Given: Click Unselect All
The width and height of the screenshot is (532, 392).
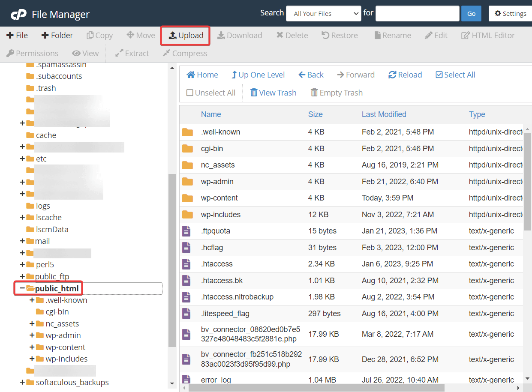Looking at the screenshot, I should click(210, 93).
